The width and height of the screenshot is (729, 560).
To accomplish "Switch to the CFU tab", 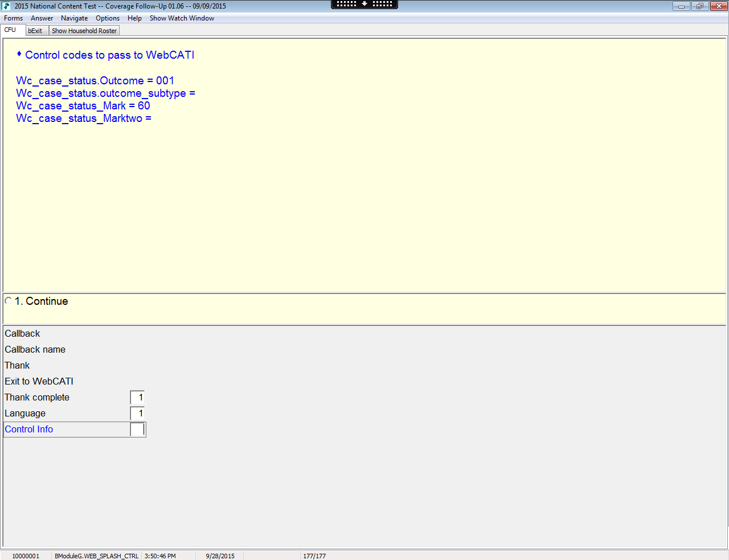I will pos(13,30).
